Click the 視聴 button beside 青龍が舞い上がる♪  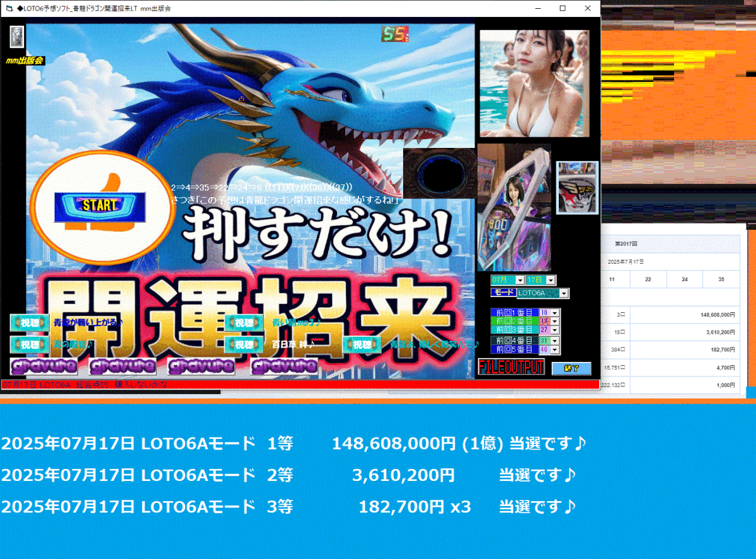tap(29, 322)
